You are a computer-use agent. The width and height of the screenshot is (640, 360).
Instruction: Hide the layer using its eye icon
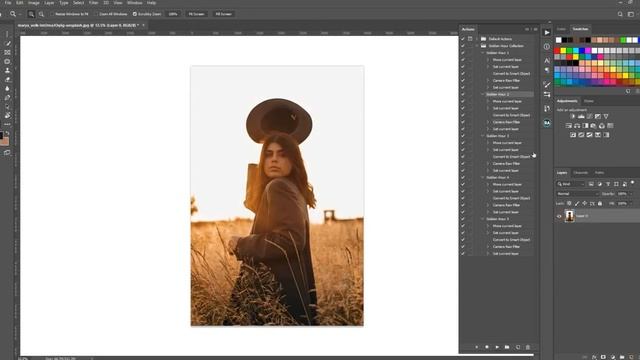[x=559, y=216]
